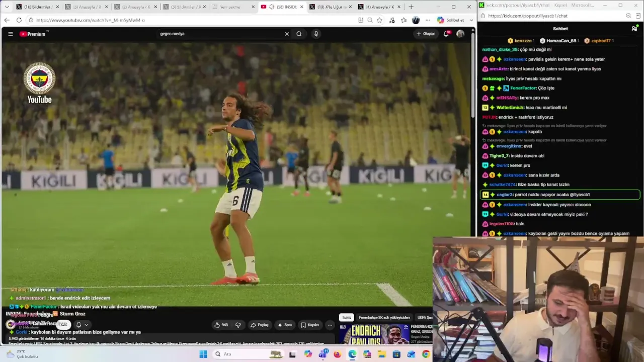Viewport: 644px width, 362px height.
Task: Open File Explorer from taskbar
Action: click(x=382, y=354)
